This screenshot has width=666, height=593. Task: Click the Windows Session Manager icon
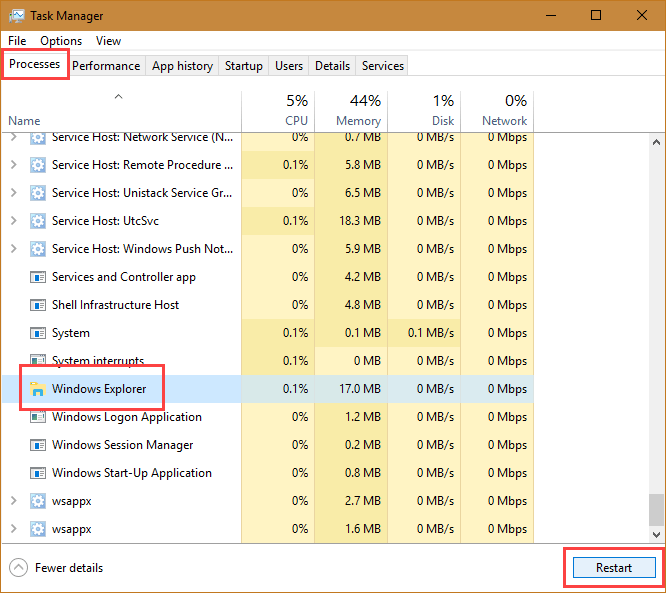(x=38, y=445)
